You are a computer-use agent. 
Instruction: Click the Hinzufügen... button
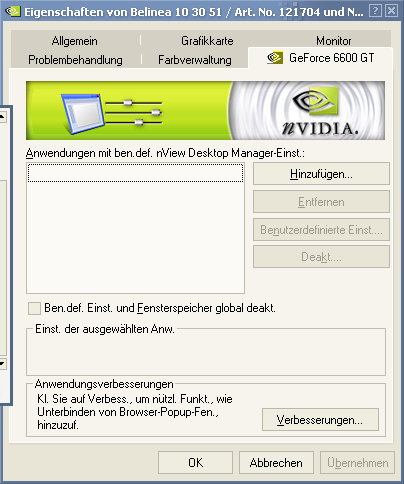[x=321, y=174]
